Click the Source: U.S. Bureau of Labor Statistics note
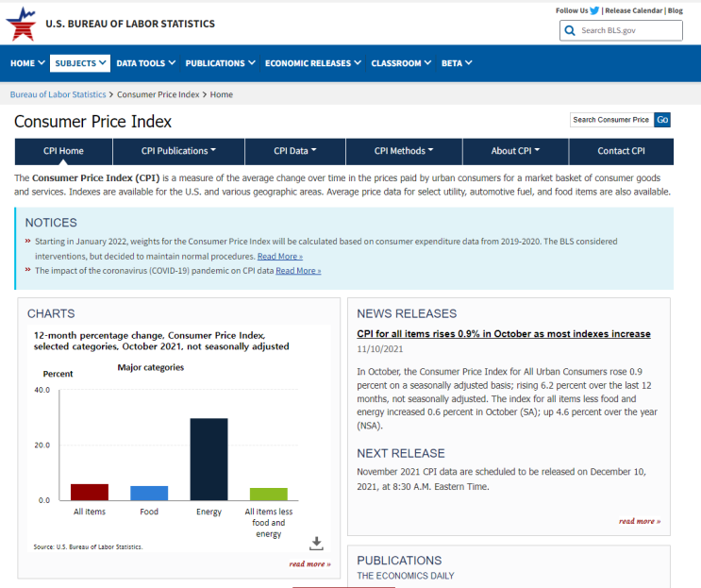This screenshot has width=701, height=588. pyautogui.click(x=88, y=546)
